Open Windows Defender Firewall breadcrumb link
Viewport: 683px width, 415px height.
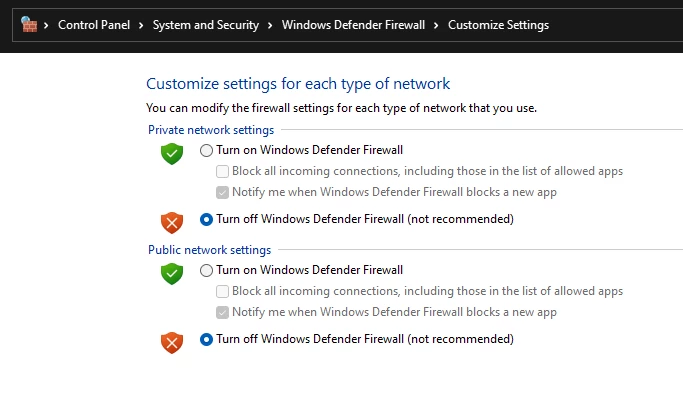354,25
